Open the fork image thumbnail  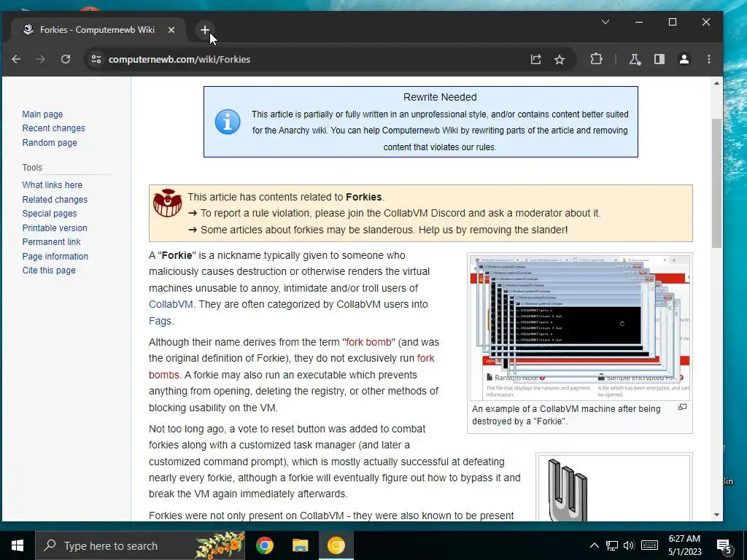tap(614, 489)
